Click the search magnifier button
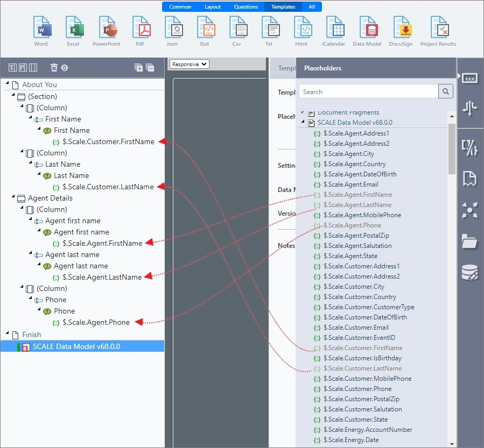 tap(446, 91)
